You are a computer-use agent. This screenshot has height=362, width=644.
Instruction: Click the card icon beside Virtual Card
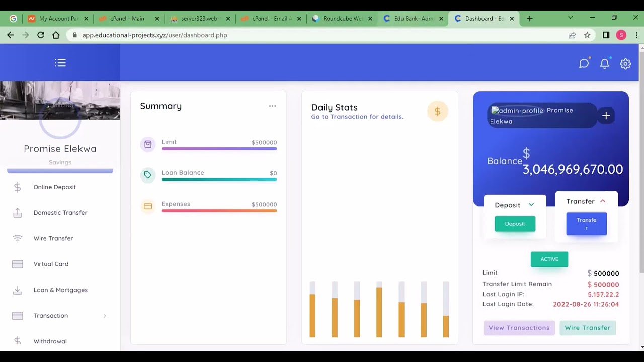(x=18, y=264)
